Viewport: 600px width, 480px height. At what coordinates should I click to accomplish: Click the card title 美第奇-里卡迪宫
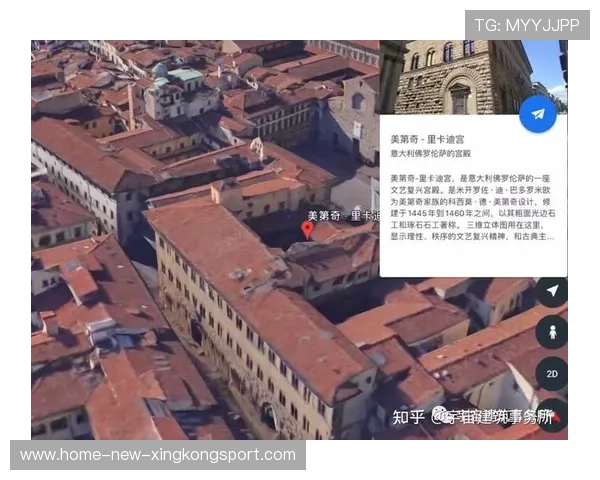click(428, 140)
